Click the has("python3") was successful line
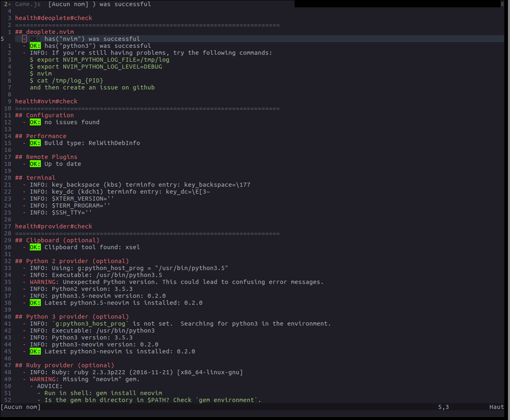 87,46
